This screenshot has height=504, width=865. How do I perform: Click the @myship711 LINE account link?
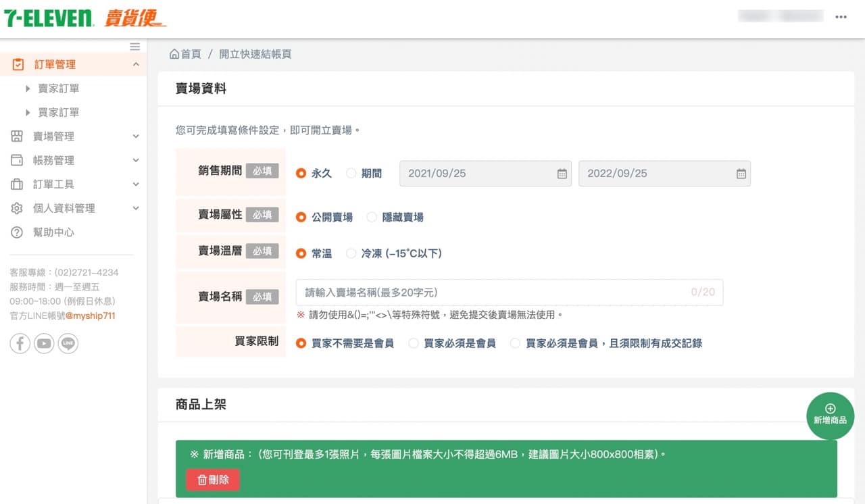pyautogui.click(x=91, y=316)
